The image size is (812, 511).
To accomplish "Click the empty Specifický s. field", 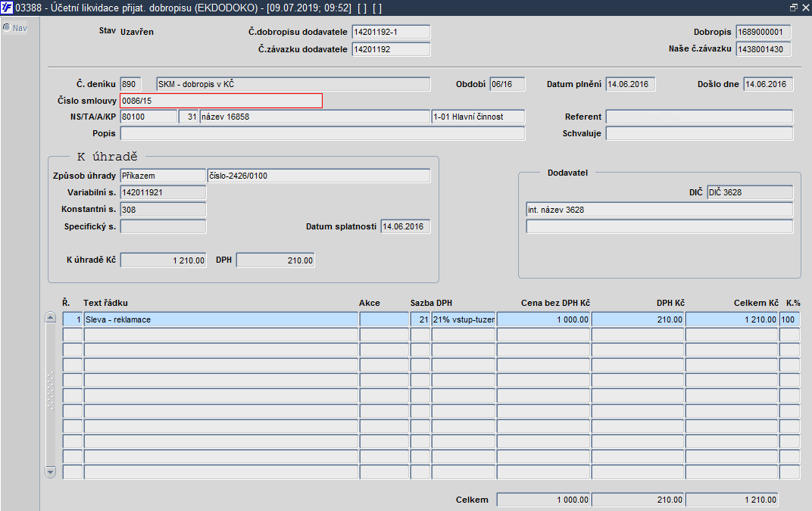I will point(163,226).
